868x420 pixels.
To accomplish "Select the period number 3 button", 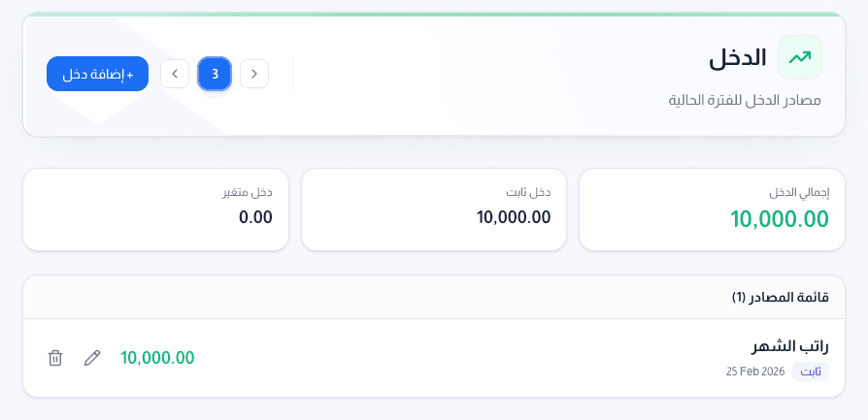I will tap(215, 74).
